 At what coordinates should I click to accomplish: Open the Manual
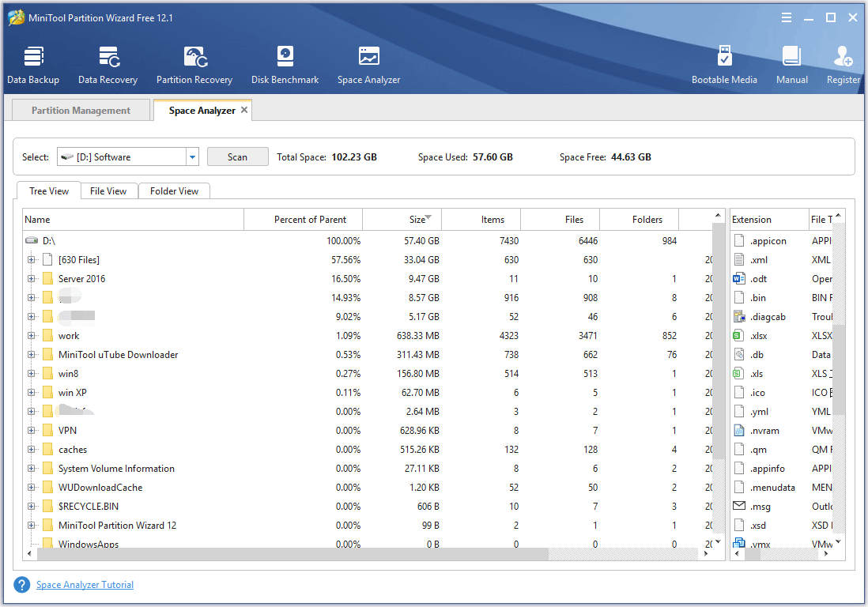(791, 65)
